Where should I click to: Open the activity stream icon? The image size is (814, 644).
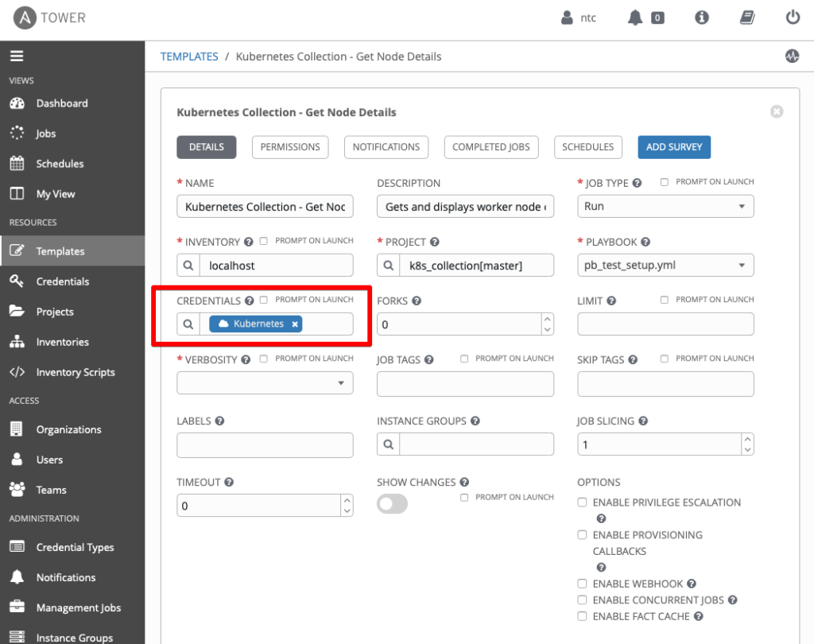792,56
